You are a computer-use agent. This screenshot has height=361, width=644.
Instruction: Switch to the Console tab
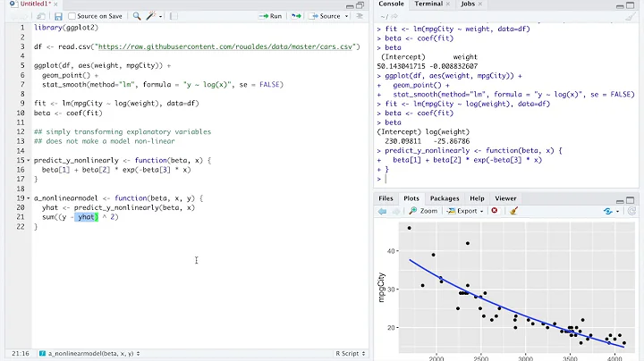pyautogui.click(x=391, y=4)
